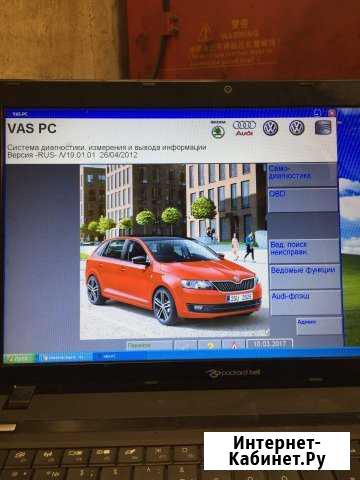Image resolution: width=360 pixels, height=480 pixels.
Task: Click the red Skoda car image
Action: pos(173,278)
